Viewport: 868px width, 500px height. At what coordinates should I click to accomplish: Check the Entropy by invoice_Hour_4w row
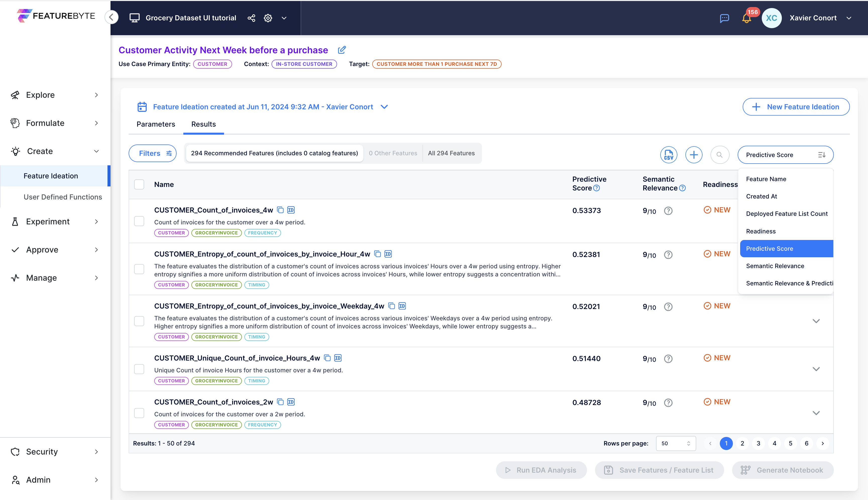(139, 269)
